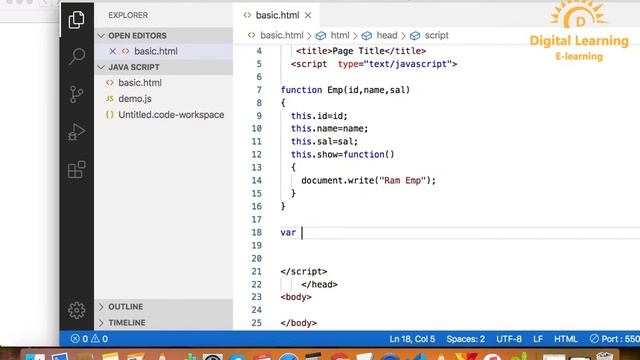Viewport: 640px width, 360px height.
Task: Open the Explorer view in activity bar
Action: click(76, 20)
